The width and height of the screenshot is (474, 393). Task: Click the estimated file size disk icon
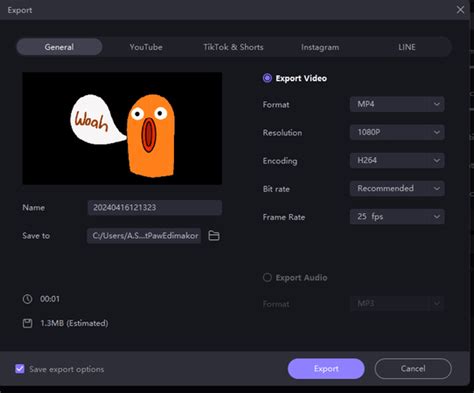click(27, 323)
